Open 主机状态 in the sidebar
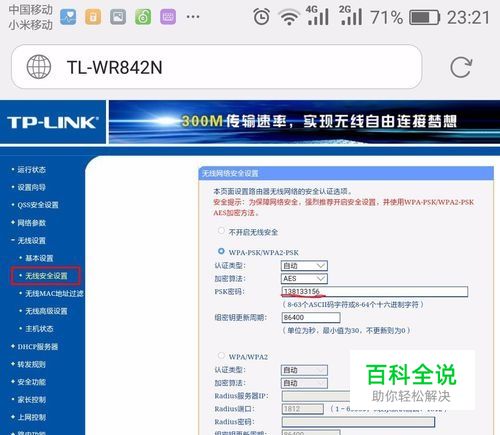Viewport: 500px width, 435px height. [x=39, y=329]
